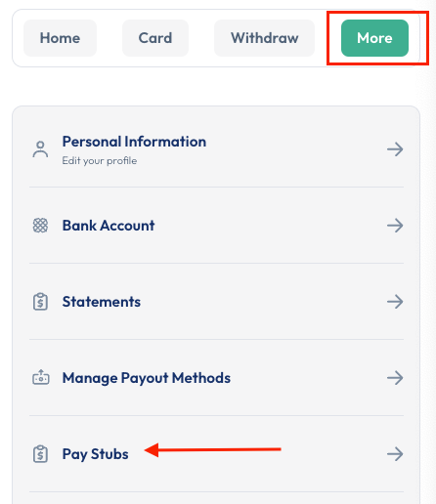Select the Edit your profile subtitle
This screenshot has height=504, width=436.
[100, 161]
